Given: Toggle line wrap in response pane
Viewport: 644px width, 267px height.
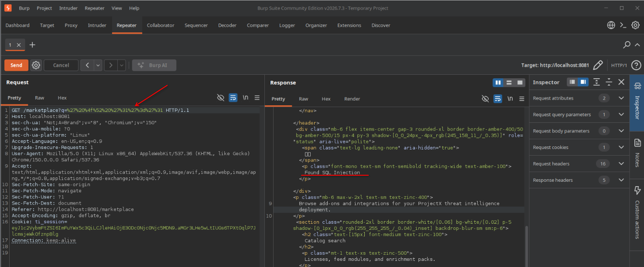Looking at the screenshot, I should coord(498,99).
